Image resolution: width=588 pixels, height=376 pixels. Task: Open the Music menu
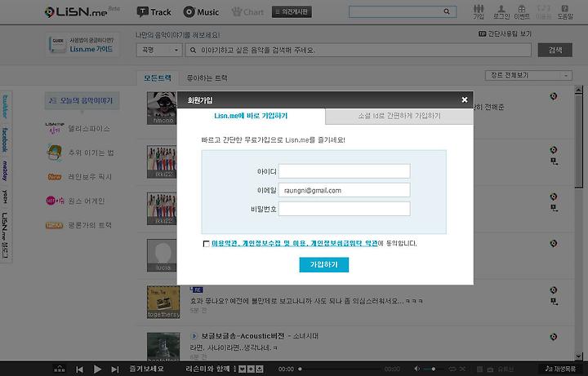coord(201,12)
